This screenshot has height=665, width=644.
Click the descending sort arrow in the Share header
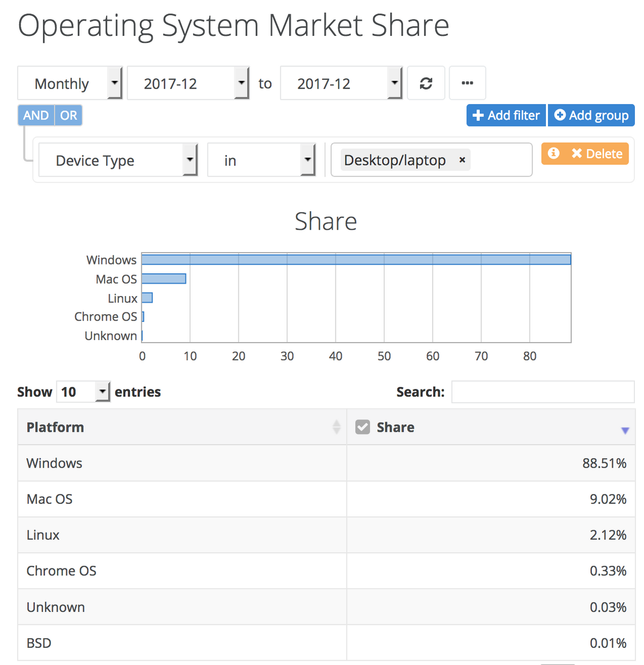click(x=625, y=431)
